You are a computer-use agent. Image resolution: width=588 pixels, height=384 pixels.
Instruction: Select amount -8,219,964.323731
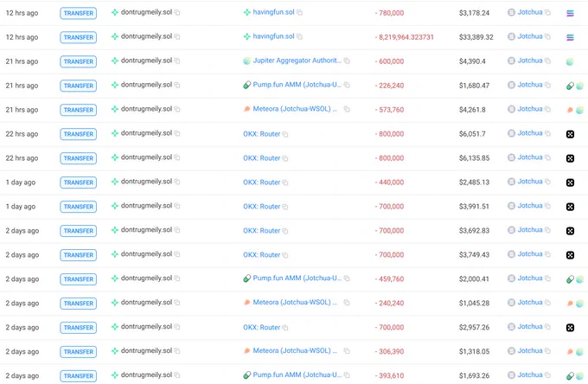click(405, 37)
